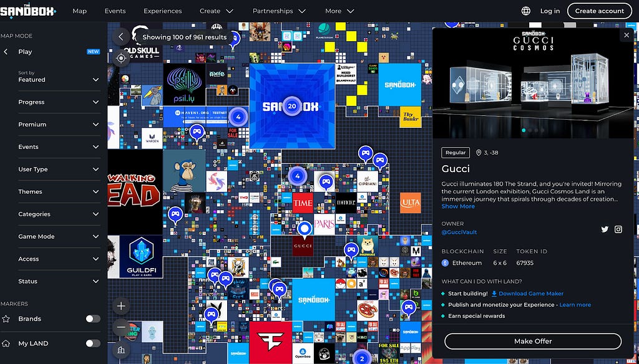The height and width of the screenshot is (364, 639).
Task: Expand the Premium filter
Action: 59,125
